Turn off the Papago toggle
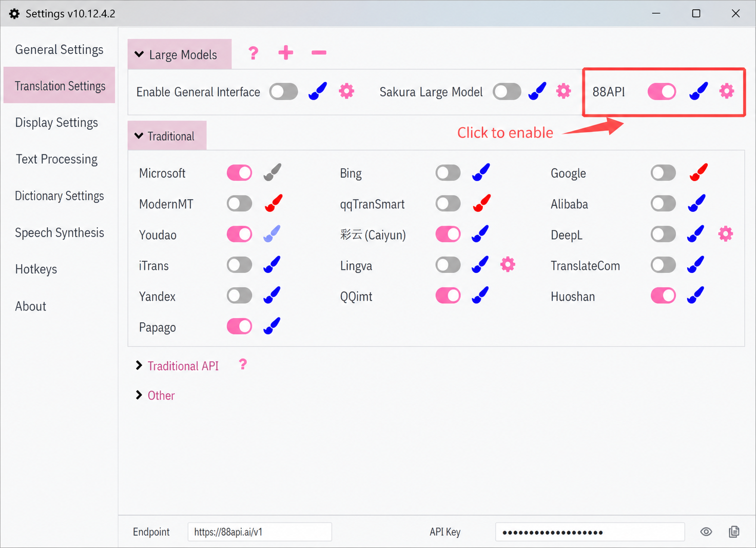Viewport: 756px width, 548px height. click(240, 326)
